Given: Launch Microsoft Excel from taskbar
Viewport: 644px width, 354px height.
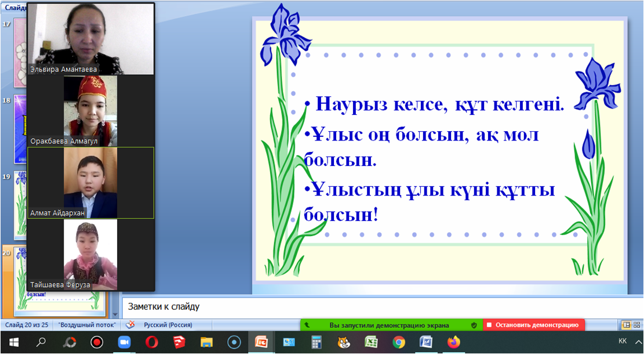Looking at the screenshot, I should point(371,342).
